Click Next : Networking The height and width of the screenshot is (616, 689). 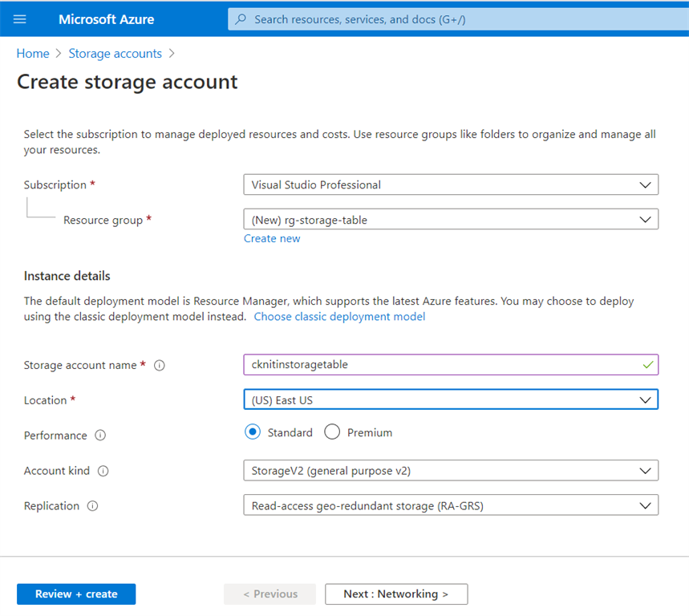pos(395,594)
